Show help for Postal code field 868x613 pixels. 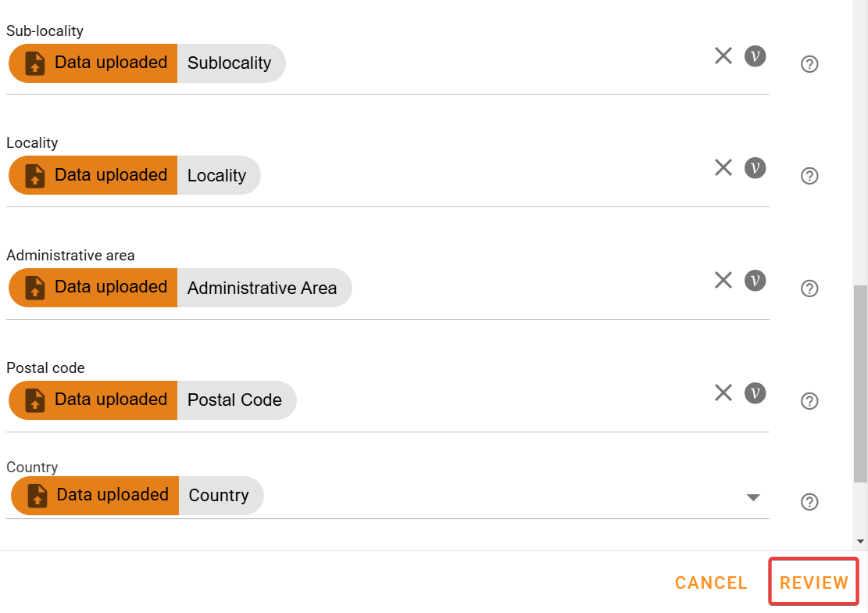(810, 401)
